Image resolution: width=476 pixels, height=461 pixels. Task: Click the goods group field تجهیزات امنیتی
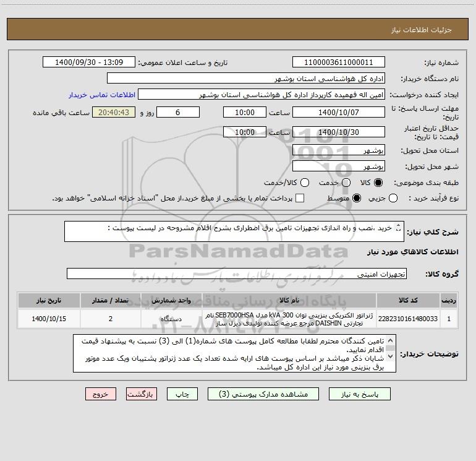pos(237,274)
